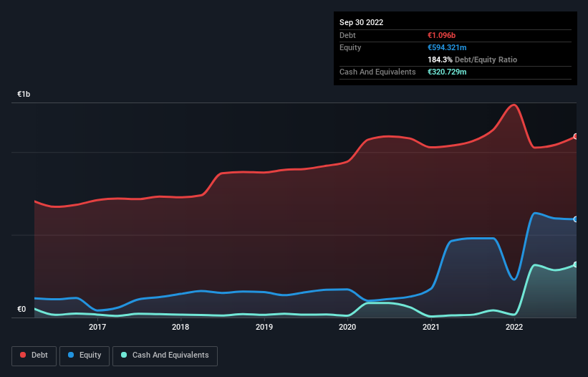
Task: Select the teal Cash endpoint marker
Action: tap(576, 264)
